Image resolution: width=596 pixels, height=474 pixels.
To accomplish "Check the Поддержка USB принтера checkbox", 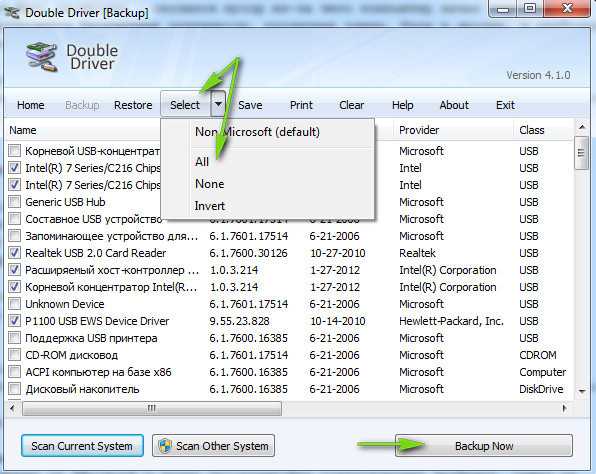I will tap(14, 338).
